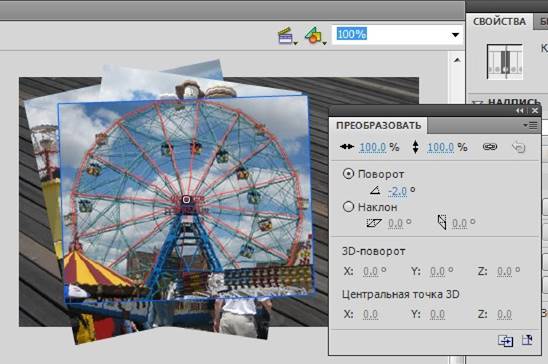
Task: Click the 3D-поворот Y value
Action: 438,271
